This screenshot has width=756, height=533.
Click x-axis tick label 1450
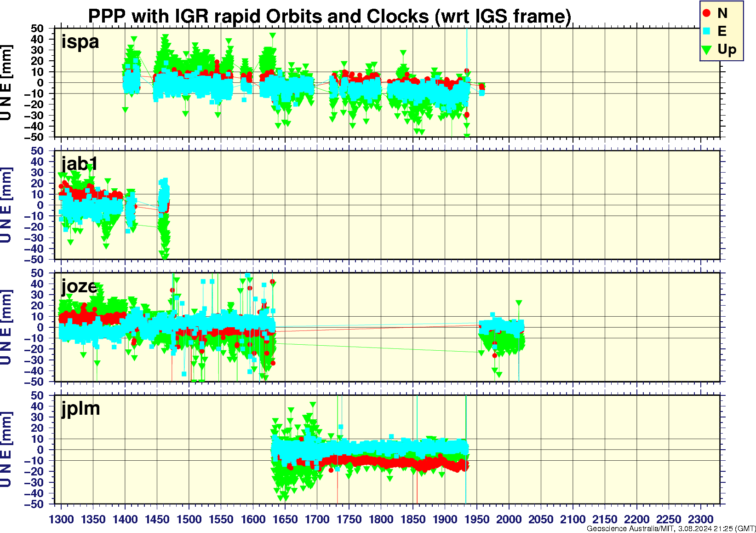pos(157,520)
